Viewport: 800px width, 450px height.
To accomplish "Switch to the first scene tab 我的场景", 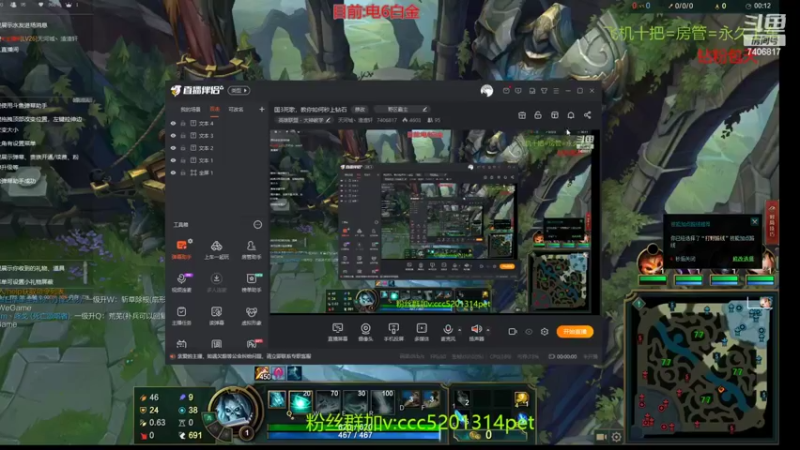I will pos(190,109).
